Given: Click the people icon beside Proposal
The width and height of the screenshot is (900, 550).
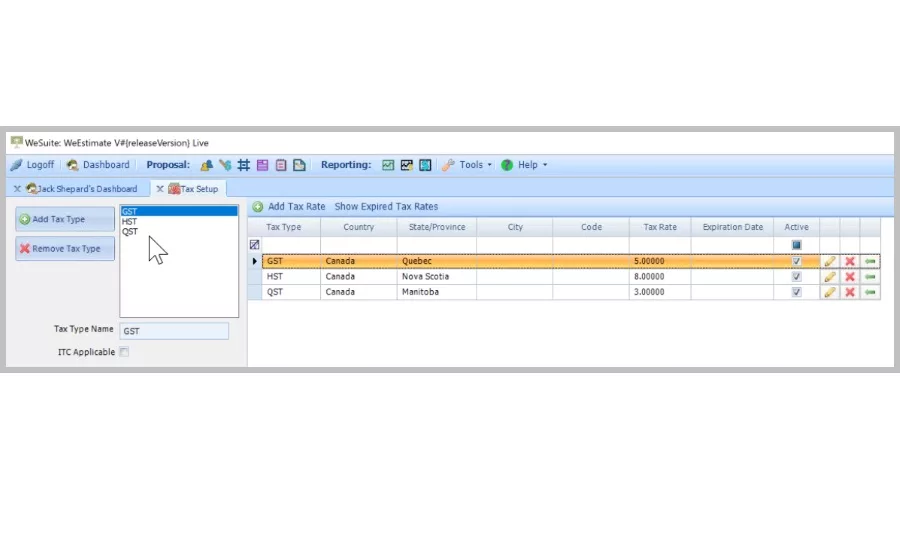Looking at the screenshot, I should [x=207, y=165].
